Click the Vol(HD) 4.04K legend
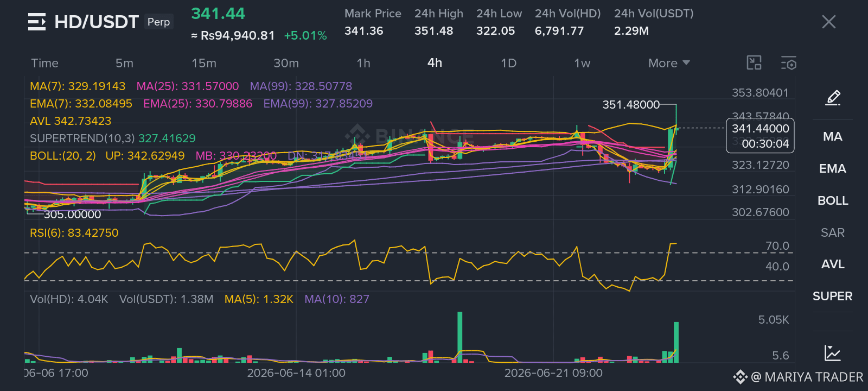The height and width of the screenshot is (391, 868). (x=69, y=299)
